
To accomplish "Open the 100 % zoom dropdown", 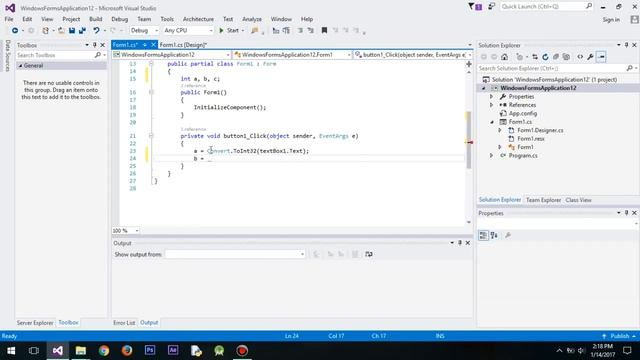I will point(125,231).
